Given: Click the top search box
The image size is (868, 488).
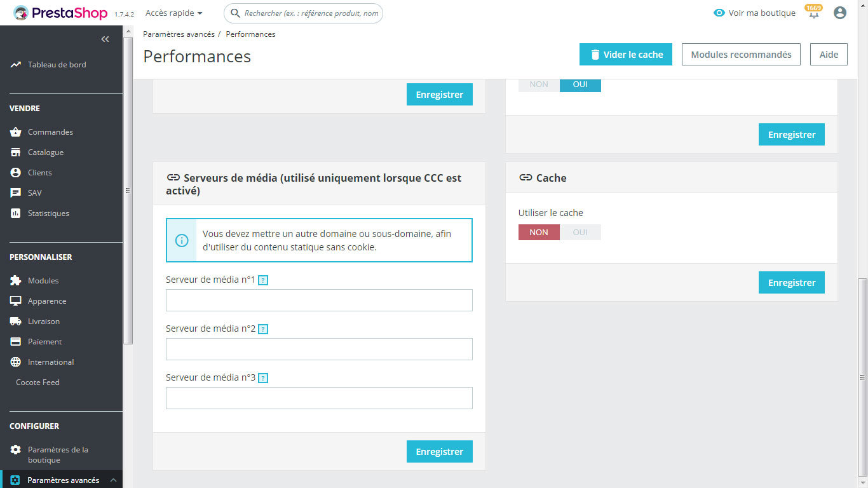Looking at the screenshot, I should click(x=303, y=13).
